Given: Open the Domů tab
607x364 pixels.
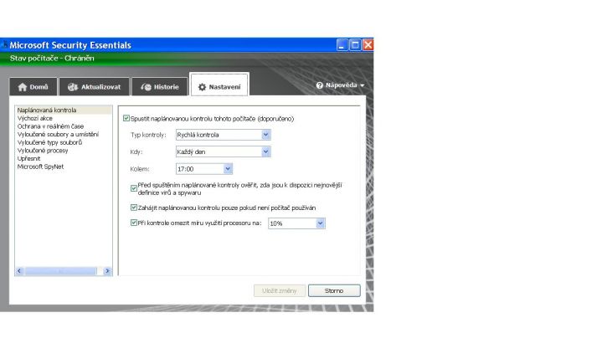Looking at the screenshot, I should pyautogui.click(x=33, y=87).
